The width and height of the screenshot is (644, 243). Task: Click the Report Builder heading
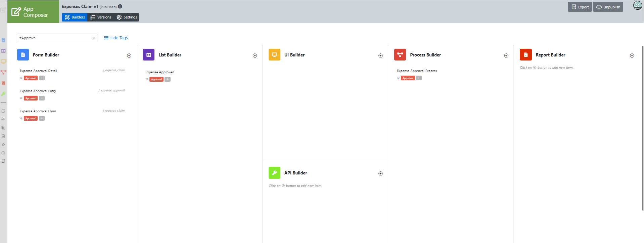550,55
